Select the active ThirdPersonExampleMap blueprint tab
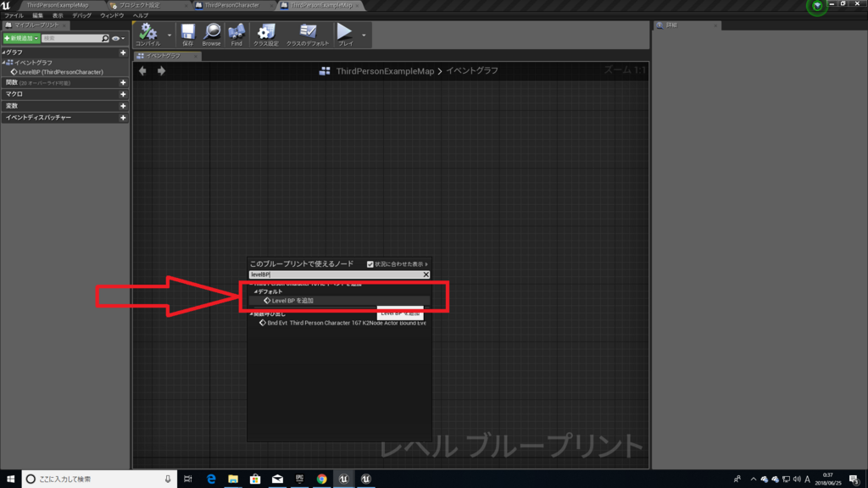The width and height of the screenshot is (868, 488). 321,5
